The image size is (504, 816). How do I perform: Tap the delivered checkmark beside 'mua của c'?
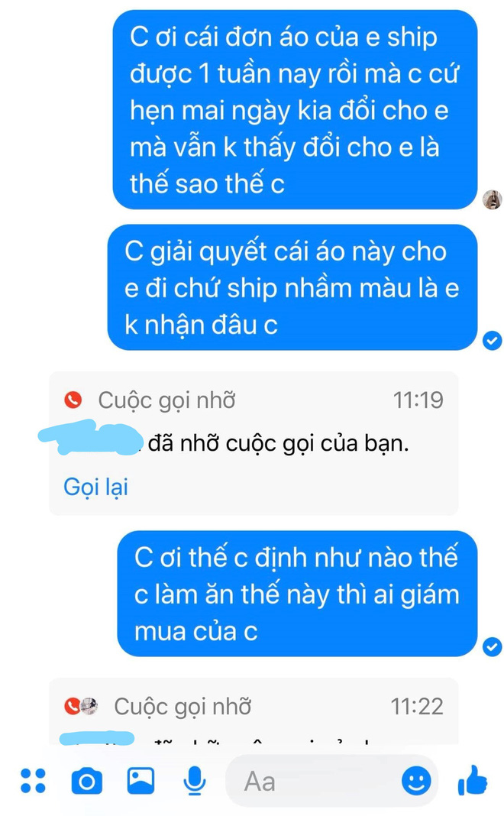[492, 646]
